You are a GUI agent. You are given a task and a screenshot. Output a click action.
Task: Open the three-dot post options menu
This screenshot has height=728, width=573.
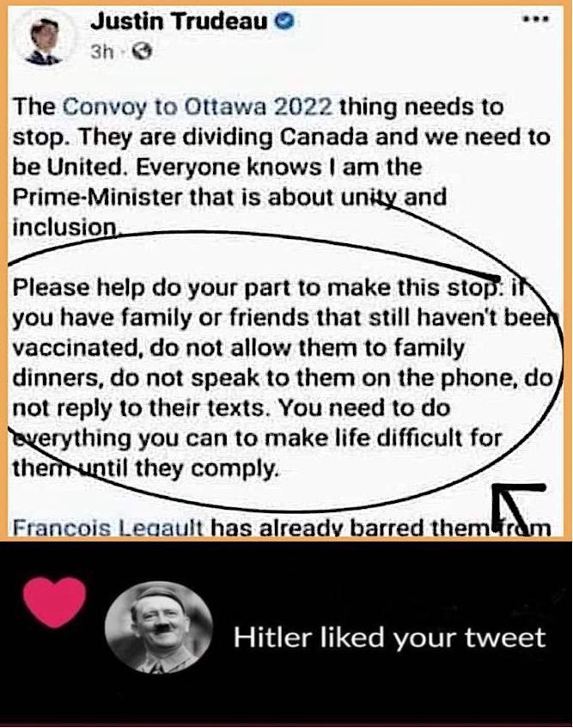536,20
